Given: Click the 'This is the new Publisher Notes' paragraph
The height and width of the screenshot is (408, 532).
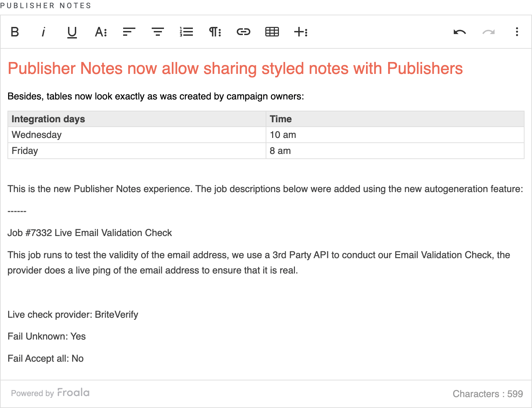Looking at the screenshot, I should click(265, 189).
